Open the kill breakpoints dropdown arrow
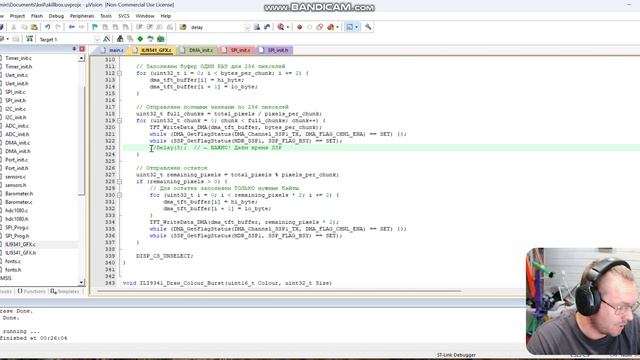This screenshot has width=640, height=360. click(x=338, y=27)
